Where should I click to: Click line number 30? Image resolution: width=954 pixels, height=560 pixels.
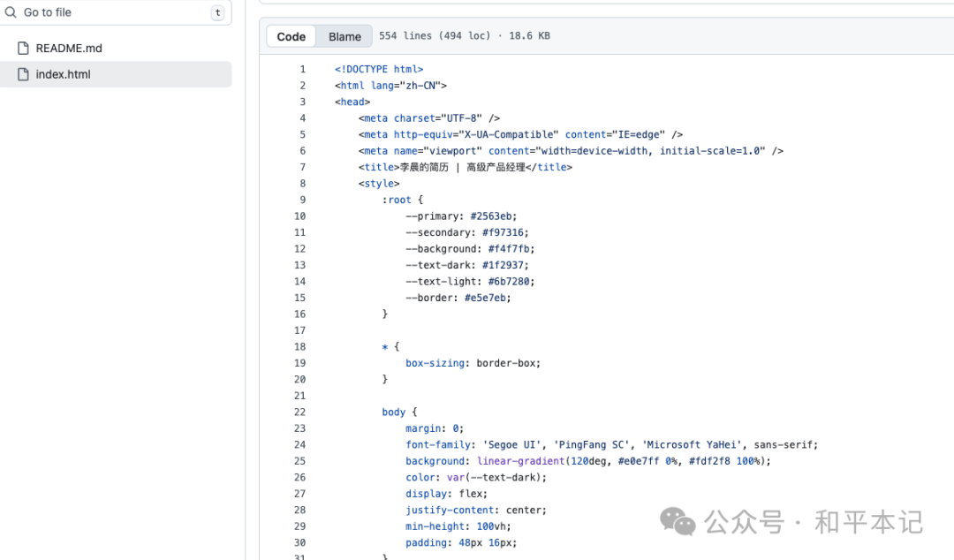coord(300,542)
